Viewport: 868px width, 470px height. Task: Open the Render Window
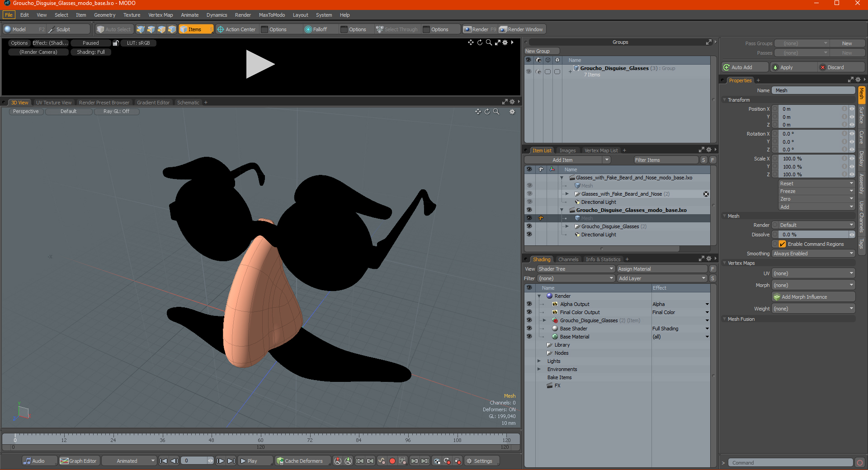click(x=521, y=29)
